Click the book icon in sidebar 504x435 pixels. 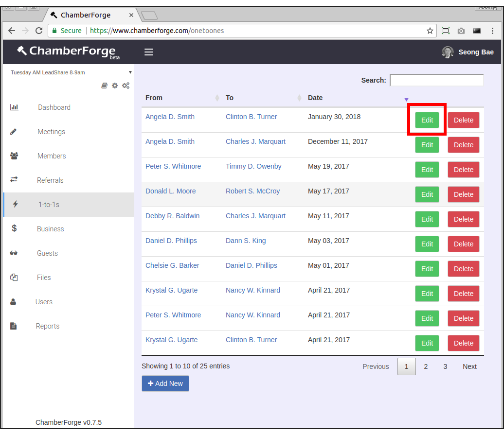(x=104, y=86)
